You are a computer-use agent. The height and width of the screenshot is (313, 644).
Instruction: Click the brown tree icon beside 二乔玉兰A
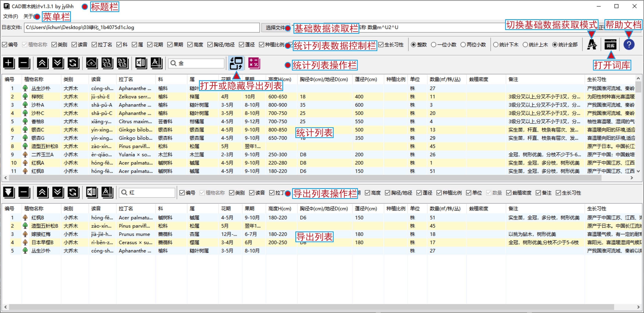point(25,154)
